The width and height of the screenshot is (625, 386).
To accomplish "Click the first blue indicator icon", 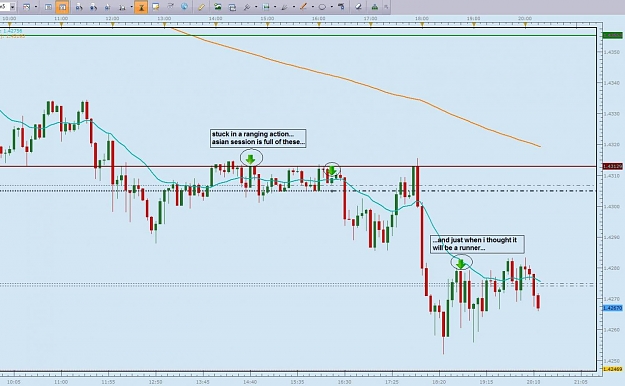I will [79, 7].
